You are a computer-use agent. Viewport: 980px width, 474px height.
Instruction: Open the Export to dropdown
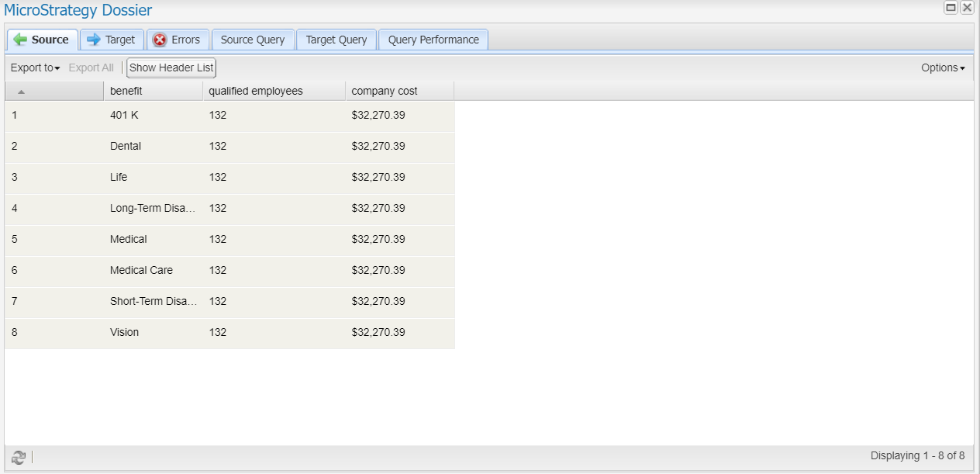(x=35, y=68)
